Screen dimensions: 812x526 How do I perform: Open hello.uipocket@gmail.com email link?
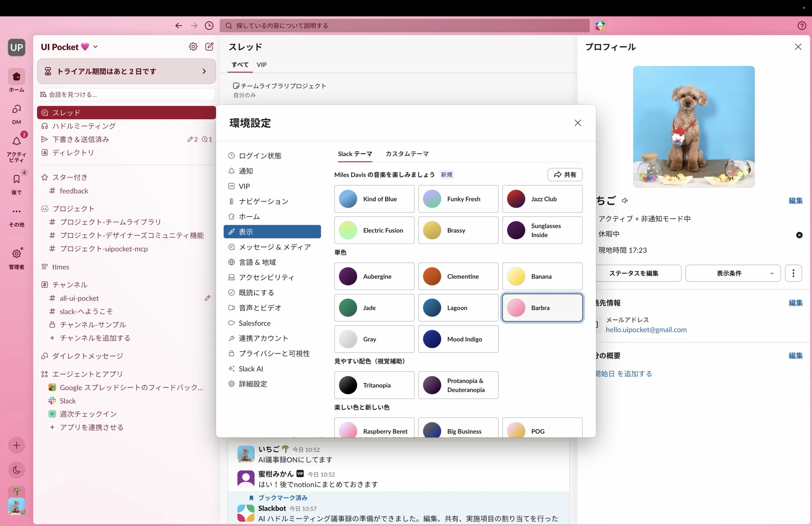pos(646,330)
